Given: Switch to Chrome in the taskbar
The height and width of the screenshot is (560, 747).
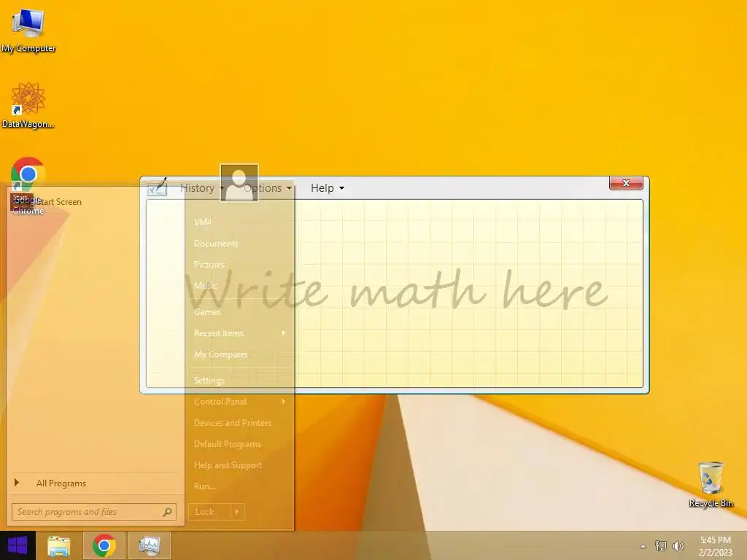Looking at the screenshot, I should pyautogui.click(x=104, y=545).
